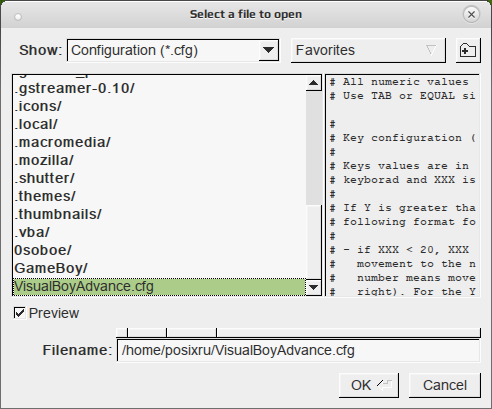Click the widest path segment above Filename
This screenshot has width=492, height=409.
click(x=348, y=332)
